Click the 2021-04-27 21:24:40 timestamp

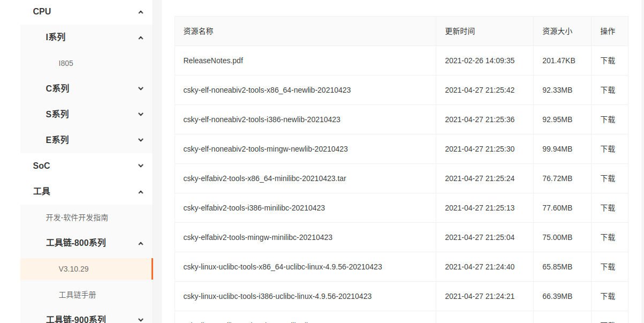point(480,267)
